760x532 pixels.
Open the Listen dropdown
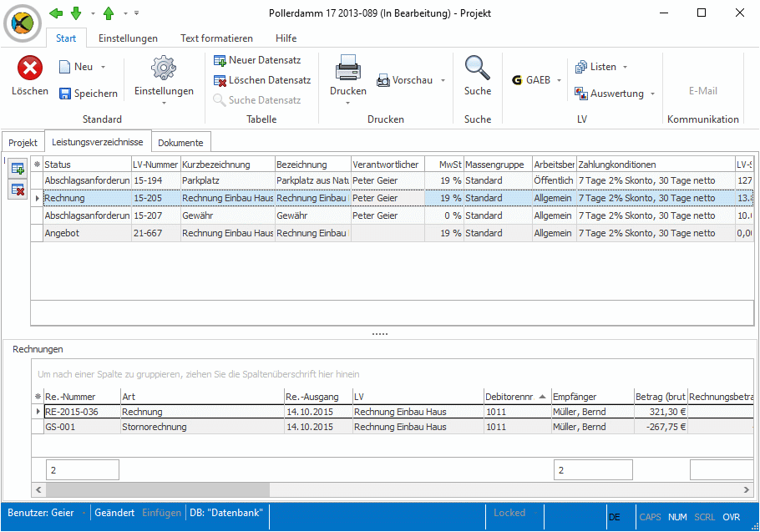tap(625, 67)
